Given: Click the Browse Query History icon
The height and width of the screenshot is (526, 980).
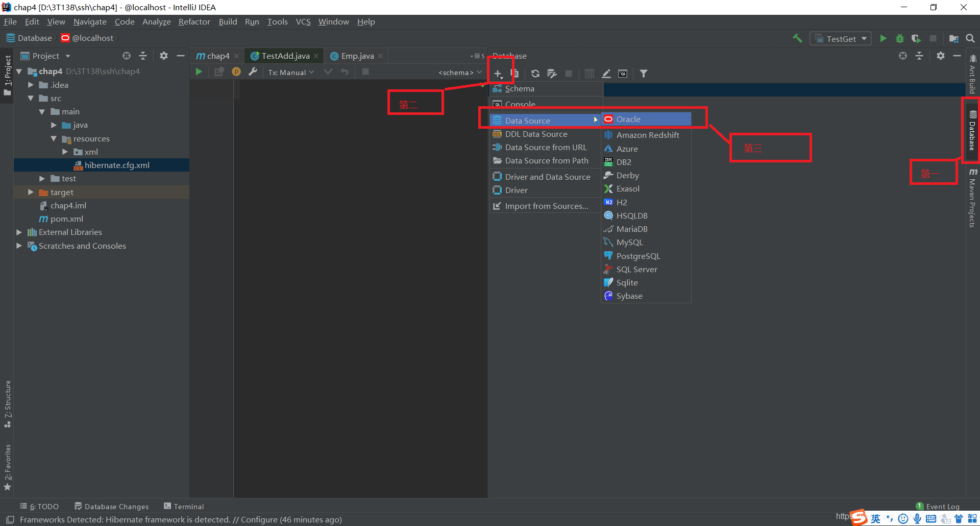Looking at the screenshot, I should coord(219,72).
